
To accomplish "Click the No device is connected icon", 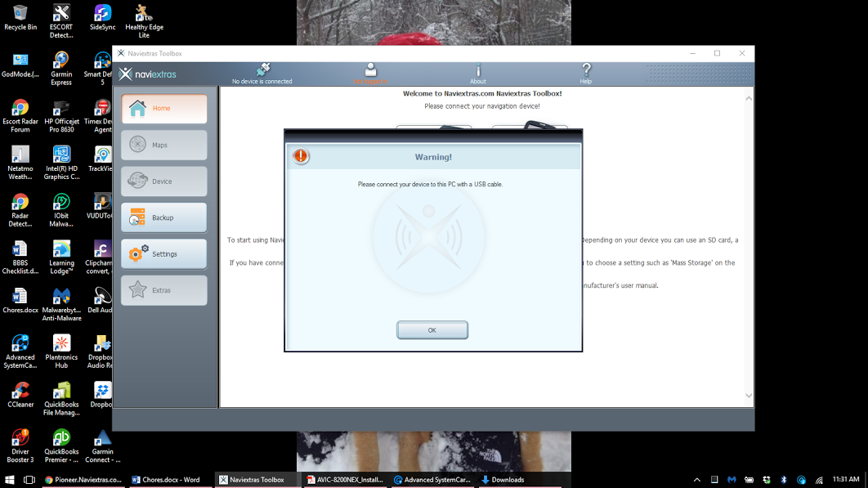I will pyautogui.click(x=262, y=71).
